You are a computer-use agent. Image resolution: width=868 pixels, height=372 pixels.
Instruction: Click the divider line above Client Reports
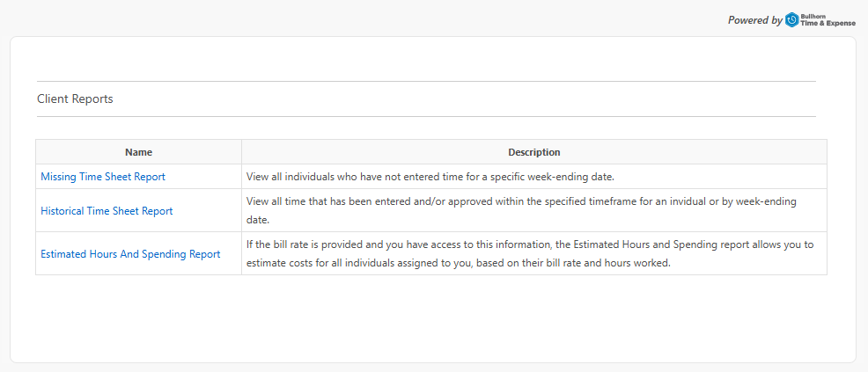[x=426, y=81]
